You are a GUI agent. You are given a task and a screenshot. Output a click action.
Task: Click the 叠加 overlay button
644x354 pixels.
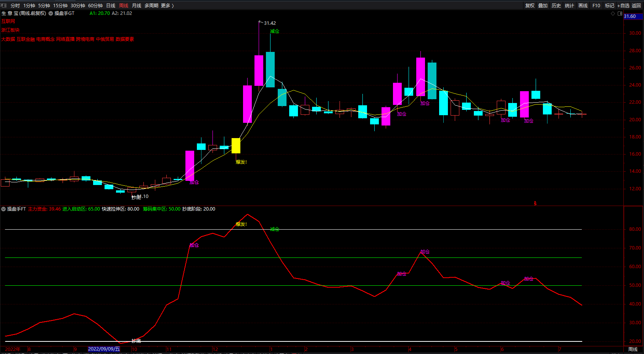543,6
